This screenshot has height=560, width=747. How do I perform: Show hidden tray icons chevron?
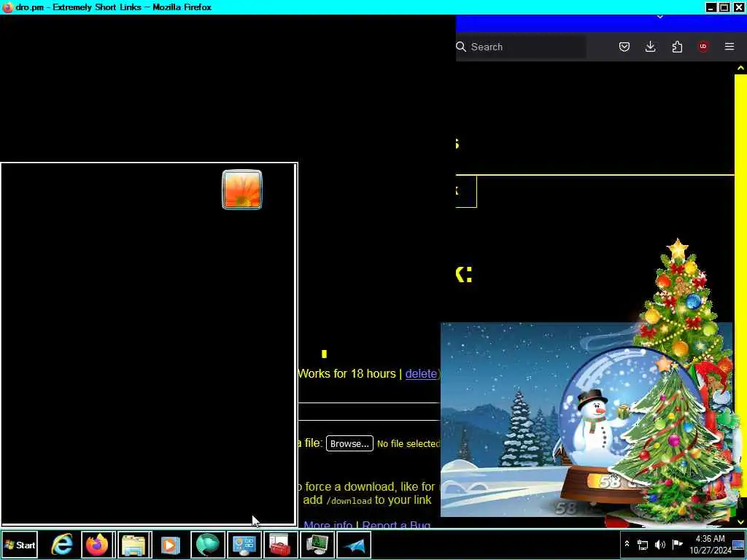pyautogui.click(x=627, y=544)
